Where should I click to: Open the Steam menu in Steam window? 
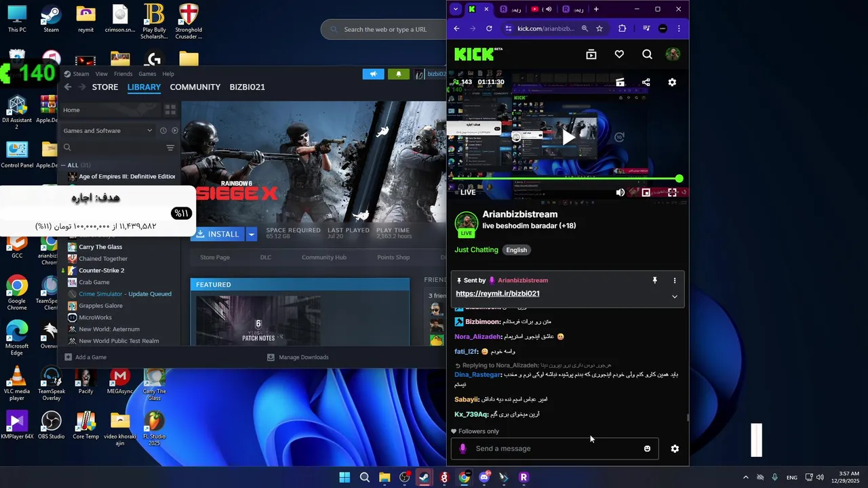(x=81, y=74)
